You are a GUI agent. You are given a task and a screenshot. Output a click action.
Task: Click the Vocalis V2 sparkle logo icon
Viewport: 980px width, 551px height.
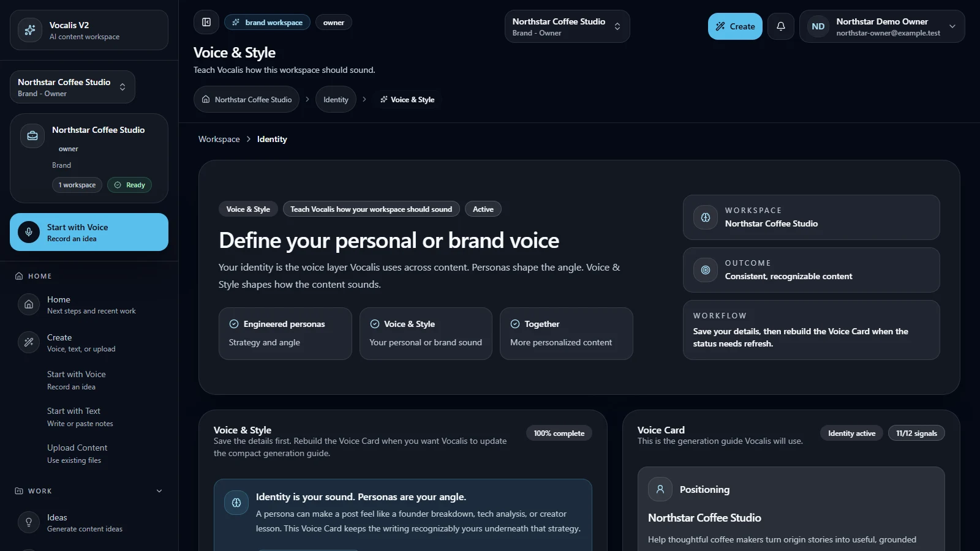pyautogui.click(x=30, y=30)
